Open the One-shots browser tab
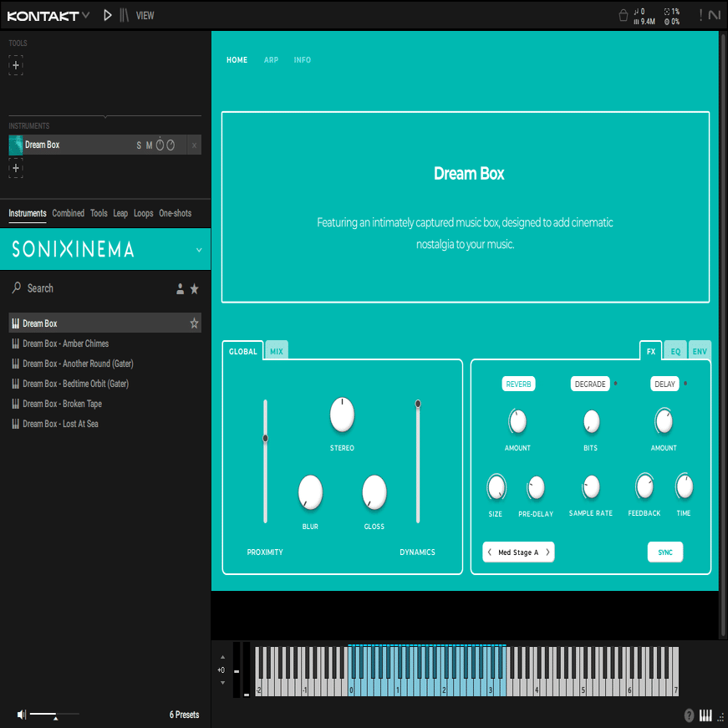The height and width of the screenshot is (728, 728). tap(175, 213)
